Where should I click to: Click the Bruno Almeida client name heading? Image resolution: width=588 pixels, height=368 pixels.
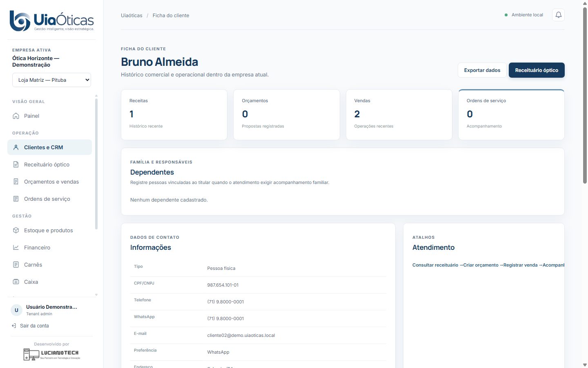[x=159, y=62]
